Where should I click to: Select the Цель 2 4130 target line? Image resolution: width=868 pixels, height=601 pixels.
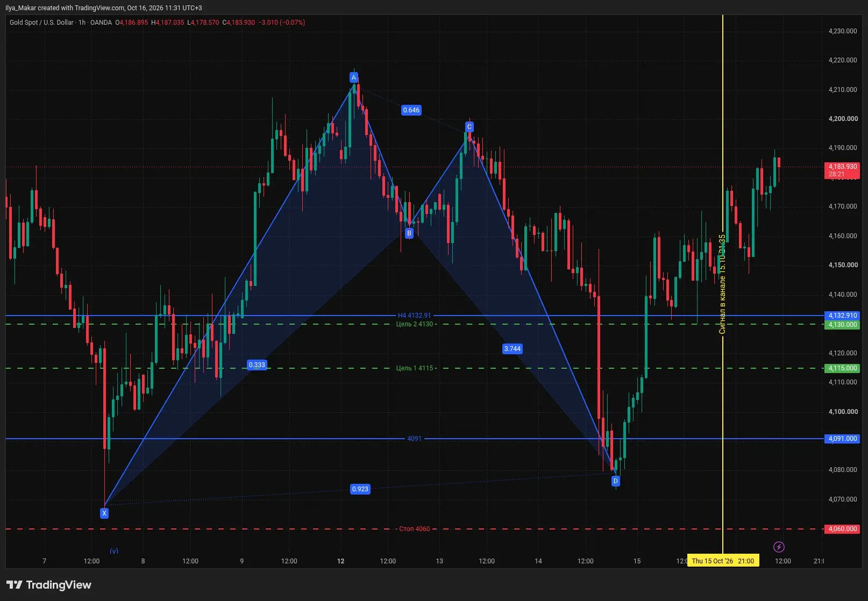pyautogui.click(x=415, y=324)
